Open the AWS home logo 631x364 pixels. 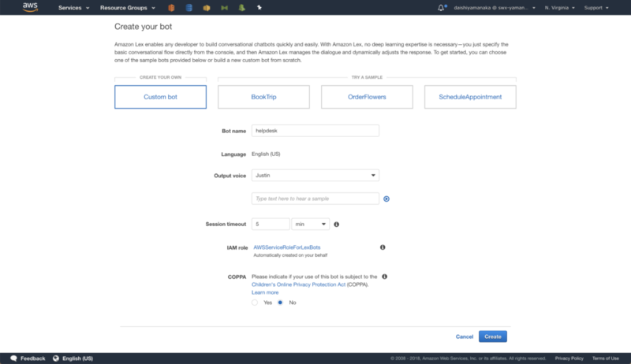[30, 7]
